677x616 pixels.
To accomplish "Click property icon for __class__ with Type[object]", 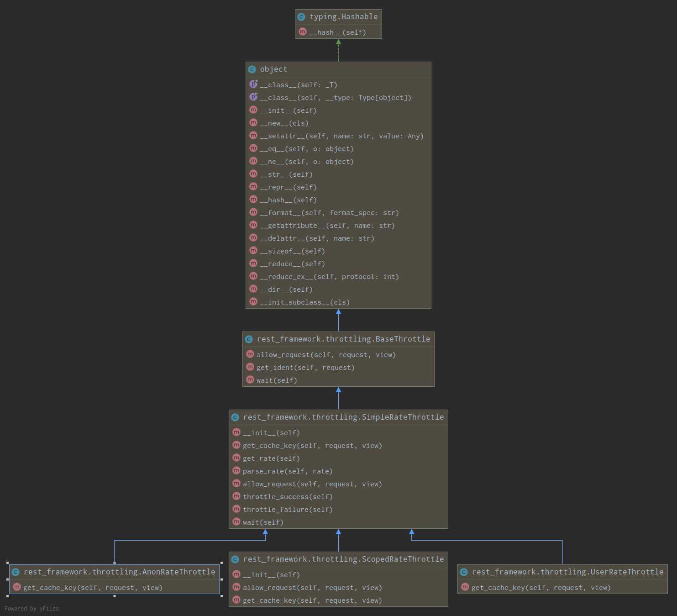I will coord(253,97).
